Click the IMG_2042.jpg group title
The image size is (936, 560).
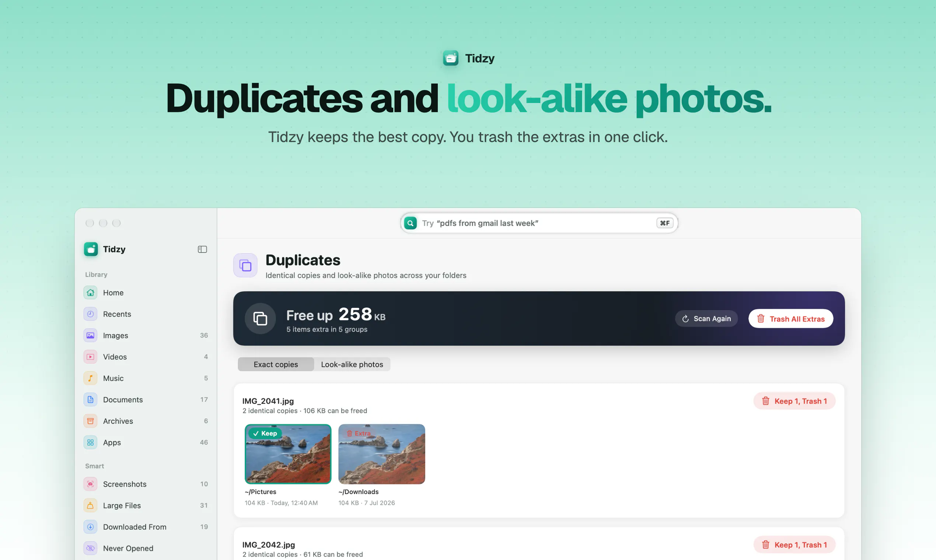point(269,545)
